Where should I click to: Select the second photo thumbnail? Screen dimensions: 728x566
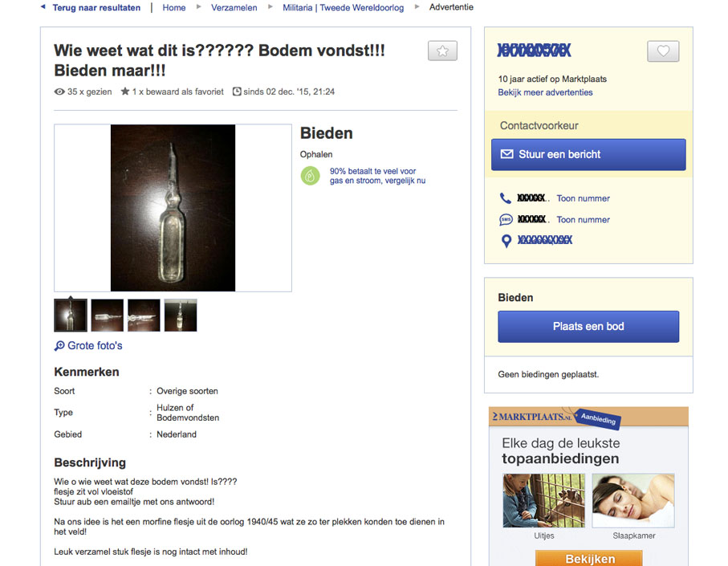(108, 316)
